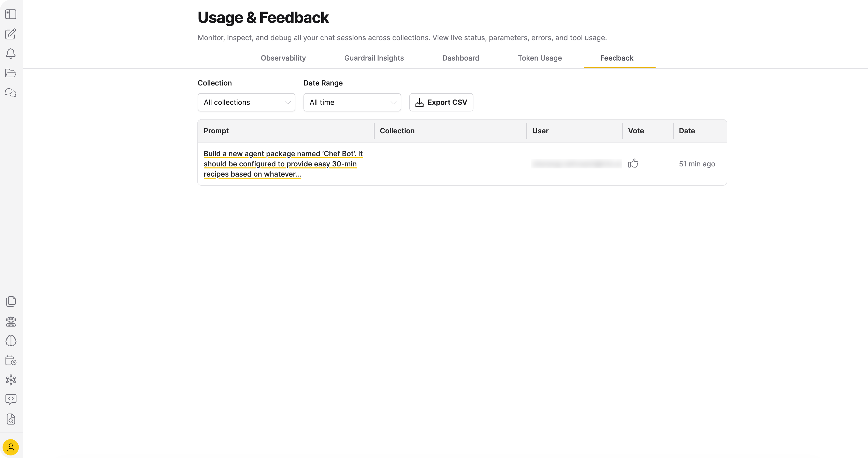Open the network graph icon

coord(11,380)
